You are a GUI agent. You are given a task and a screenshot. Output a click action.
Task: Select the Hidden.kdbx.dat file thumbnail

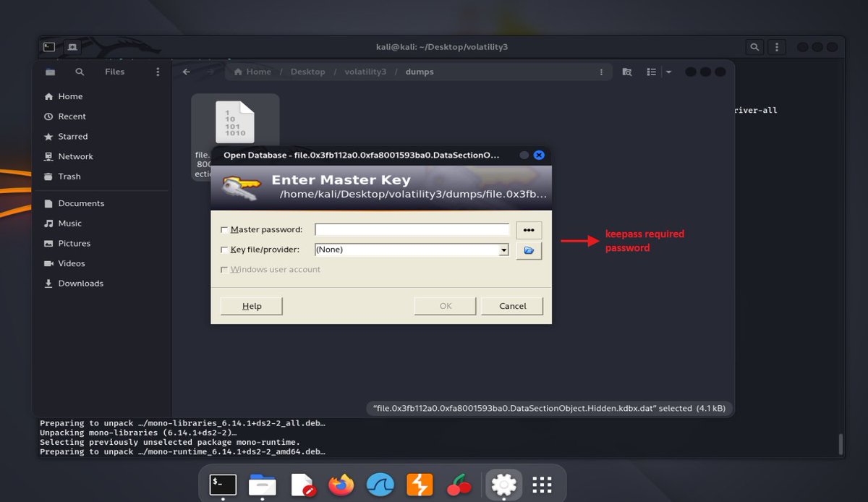[x=235, y=122]
